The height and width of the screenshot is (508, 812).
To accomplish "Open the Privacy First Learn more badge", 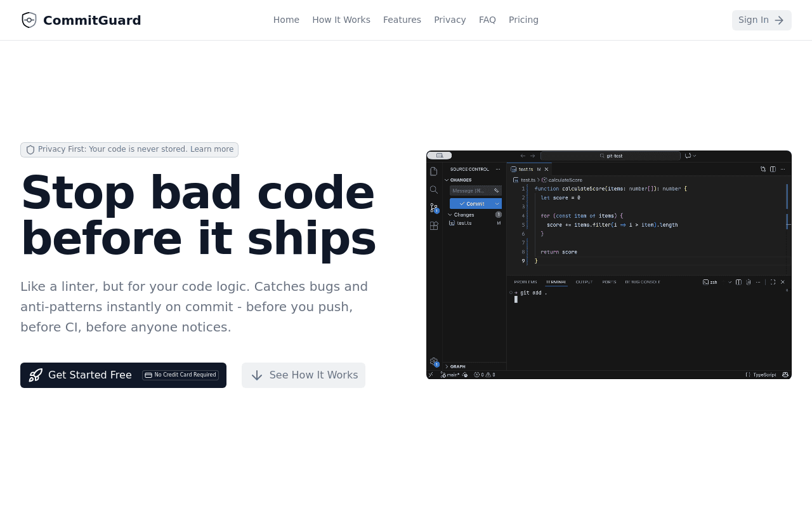I will 129,150.
